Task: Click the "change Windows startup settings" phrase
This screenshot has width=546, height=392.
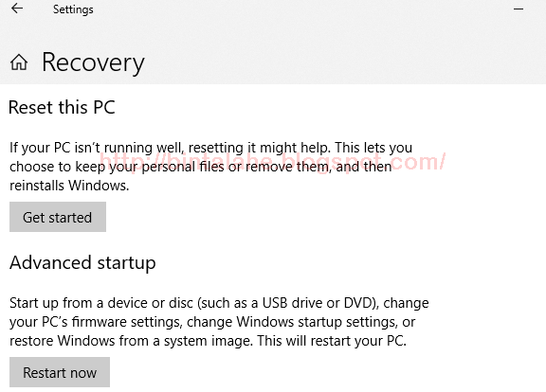Action: tap(291, 322)
